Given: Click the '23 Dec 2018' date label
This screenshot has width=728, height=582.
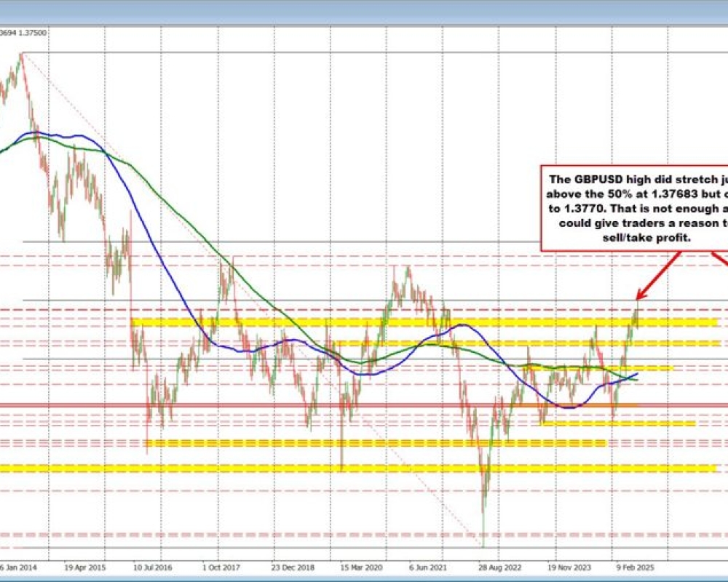Looking at the screenshot, I should coord(293,567).
